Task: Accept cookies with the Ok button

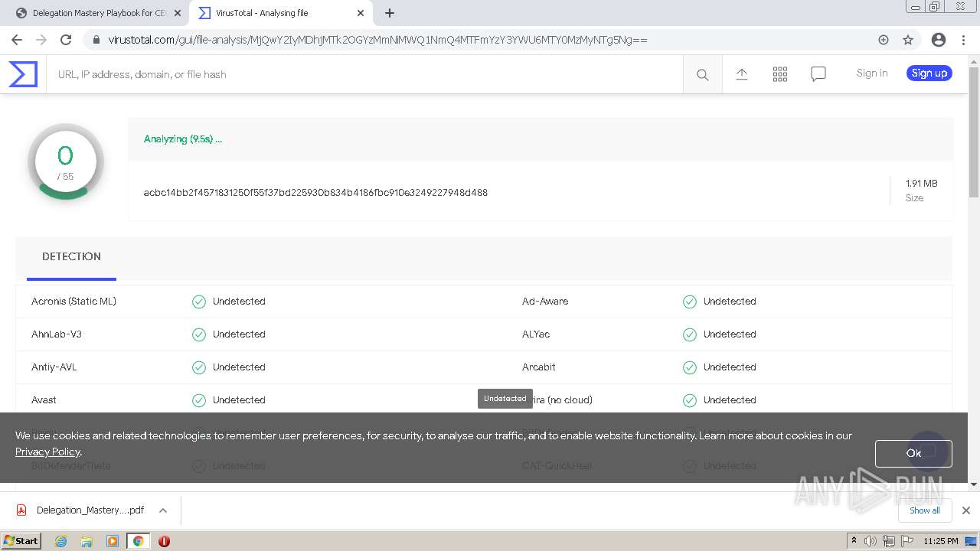Action: (x=913, y=453)
